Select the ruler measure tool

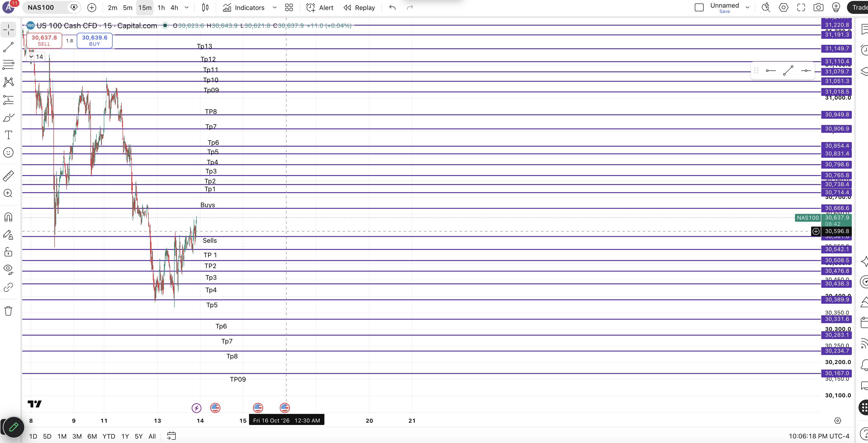pos(8,176)
